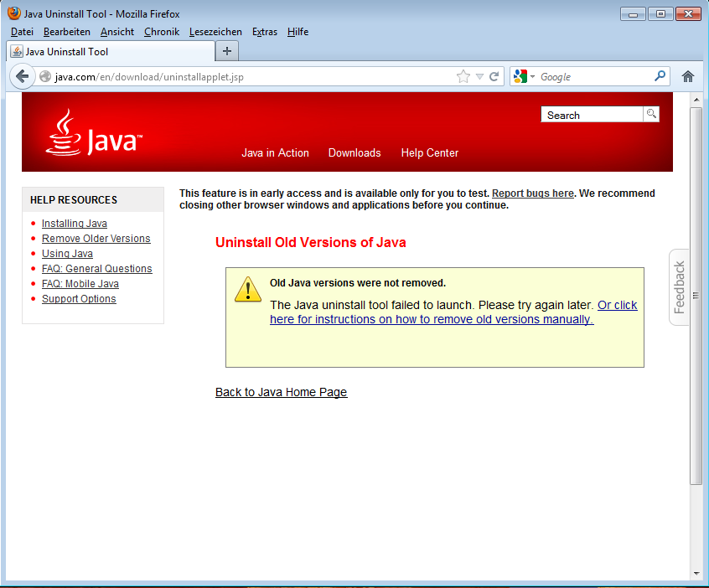Open new tab with plus button
Viewport: 709px width, 588px height.
click(x=226, y=51)
